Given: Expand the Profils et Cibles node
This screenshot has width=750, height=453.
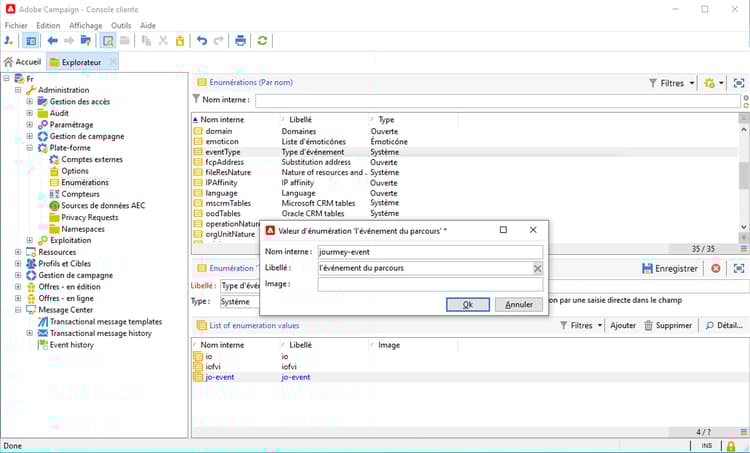Looking at the screenshot, I should (18, 263).
